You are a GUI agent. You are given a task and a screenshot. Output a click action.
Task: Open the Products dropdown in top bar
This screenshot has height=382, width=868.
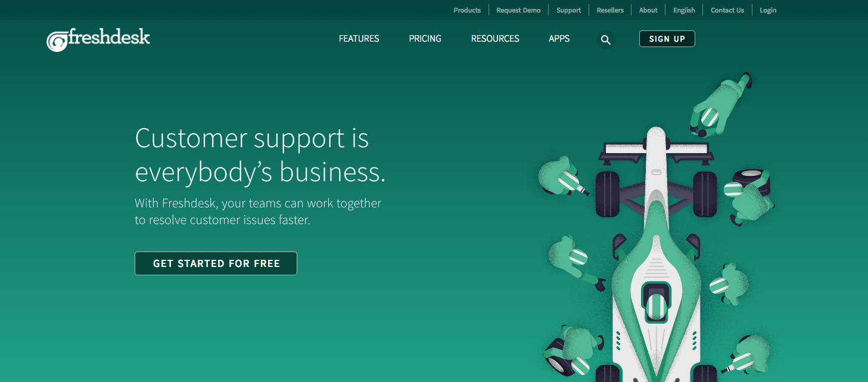pyautogui.click(x=467, y=10)
